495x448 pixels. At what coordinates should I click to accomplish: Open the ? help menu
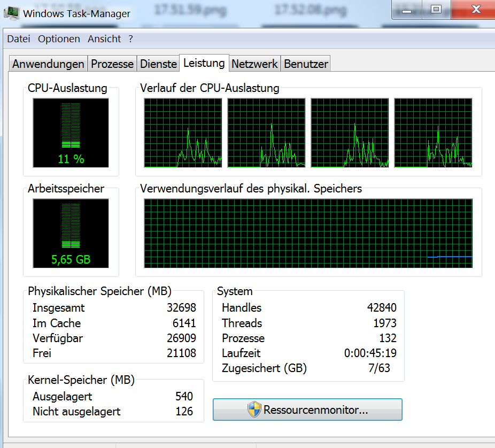[x=130, y=39]
